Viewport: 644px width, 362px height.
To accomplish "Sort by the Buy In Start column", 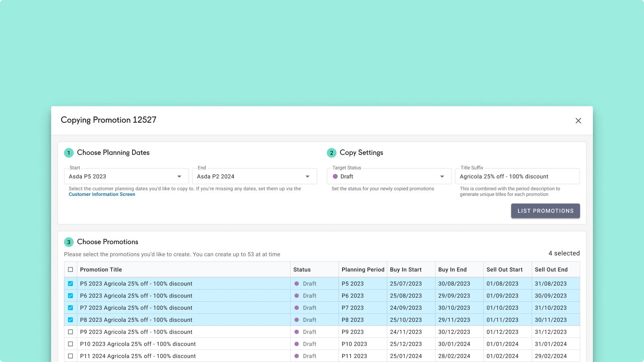I will point(406,269).
